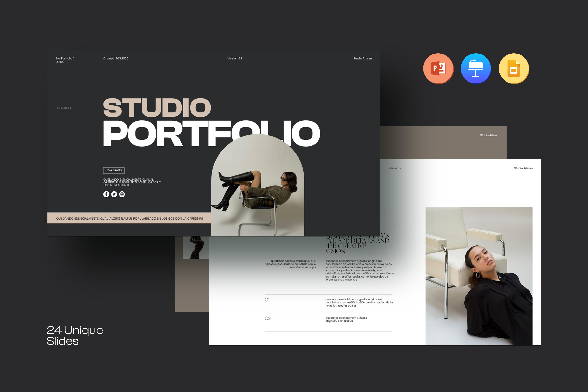Open the Facebook social icon
The image size is (588, 392).
point(106,194)
